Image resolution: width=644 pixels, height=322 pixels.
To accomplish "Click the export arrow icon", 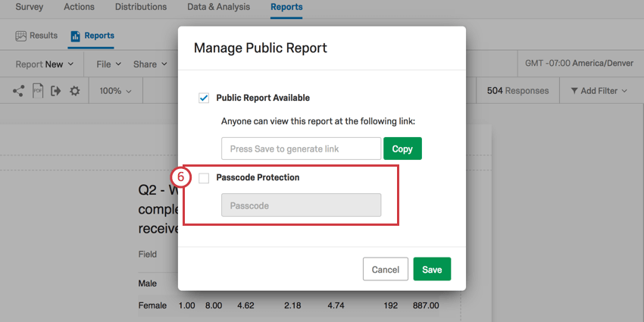I will 56,91.
